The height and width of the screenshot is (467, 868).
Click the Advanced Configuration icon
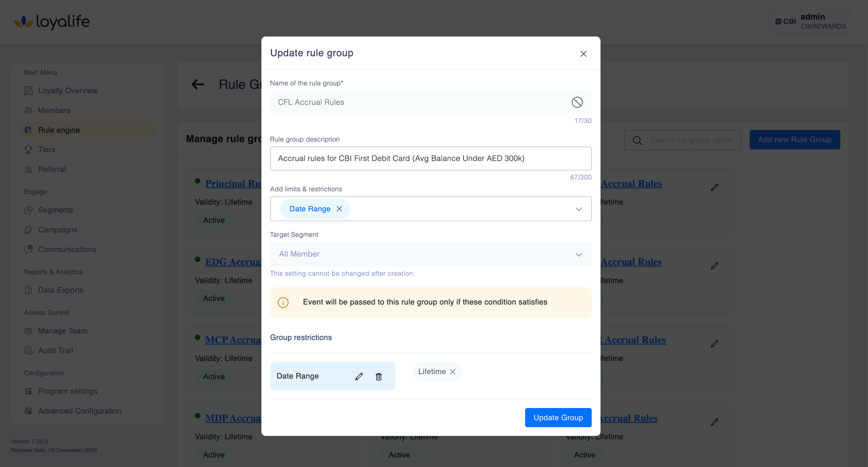point(28,411)
